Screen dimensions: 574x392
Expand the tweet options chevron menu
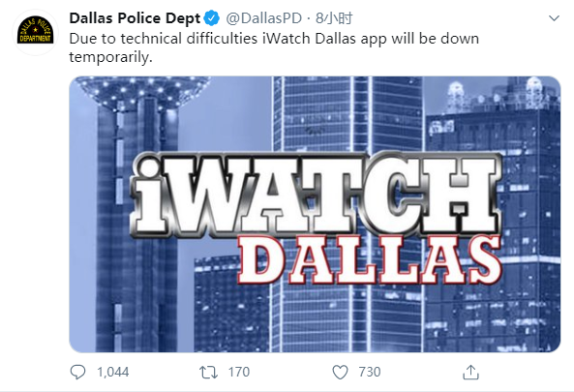[555, 18]
